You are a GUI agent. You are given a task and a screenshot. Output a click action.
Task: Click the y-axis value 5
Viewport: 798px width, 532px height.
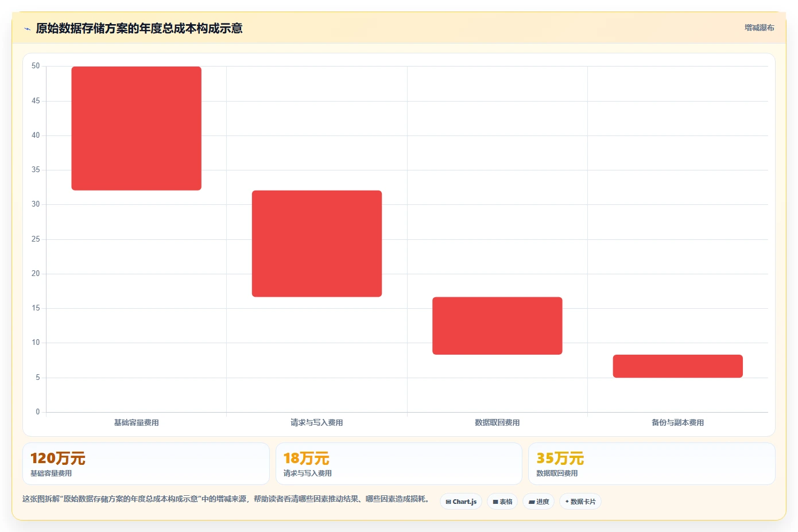tap(38, 378)
